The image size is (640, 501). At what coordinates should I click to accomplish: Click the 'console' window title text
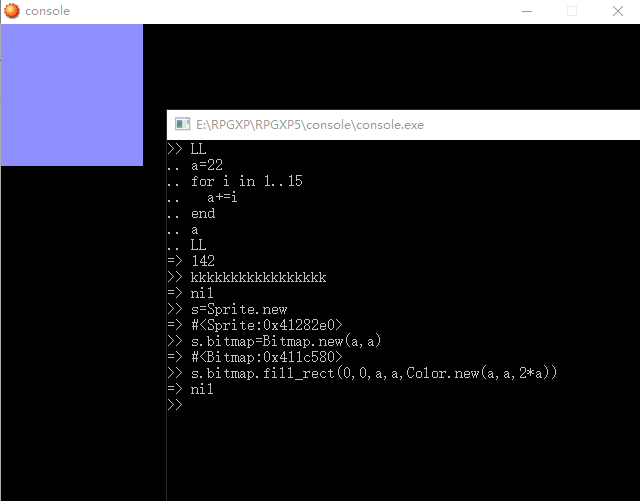click(47, 11)
